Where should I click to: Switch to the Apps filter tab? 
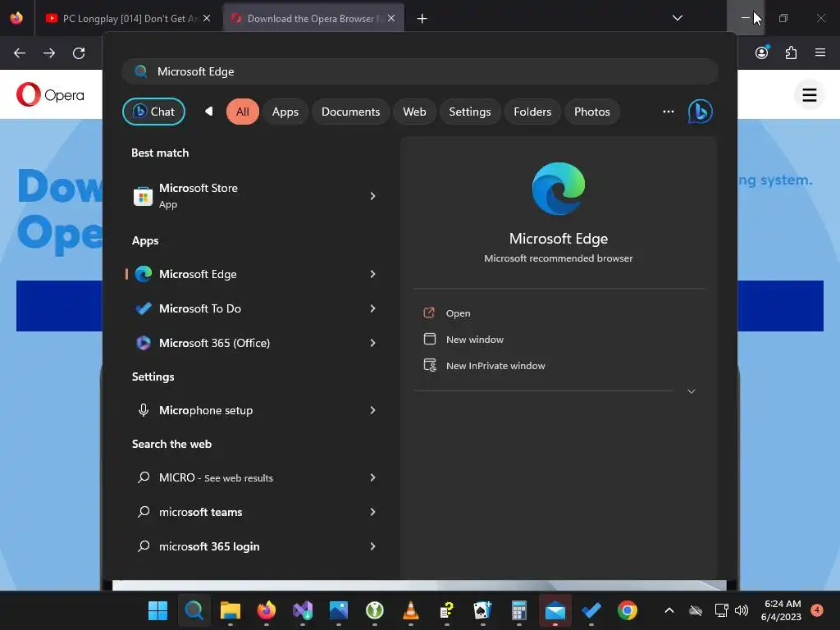tap(285, 112)
